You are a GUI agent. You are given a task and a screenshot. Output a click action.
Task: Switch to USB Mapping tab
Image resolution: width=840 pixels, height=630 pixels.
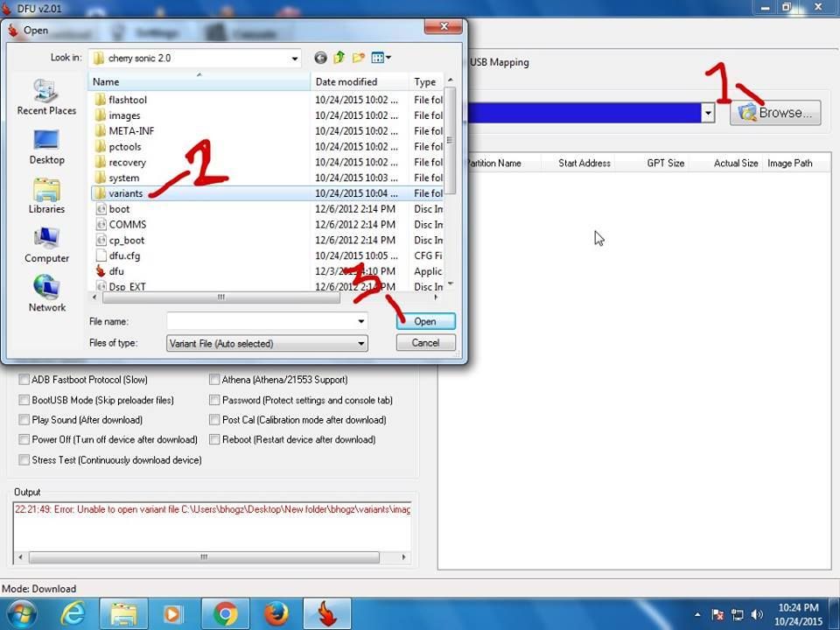(x=499, y=62)
